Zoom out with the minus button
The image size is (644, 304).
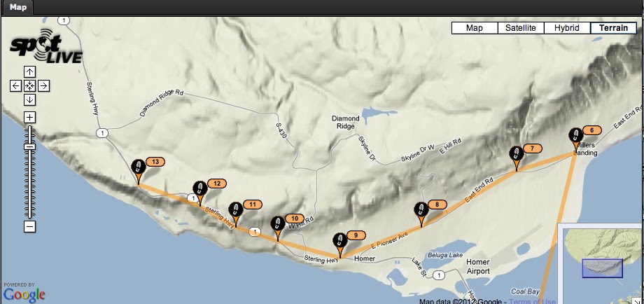(x=29, y=226)
